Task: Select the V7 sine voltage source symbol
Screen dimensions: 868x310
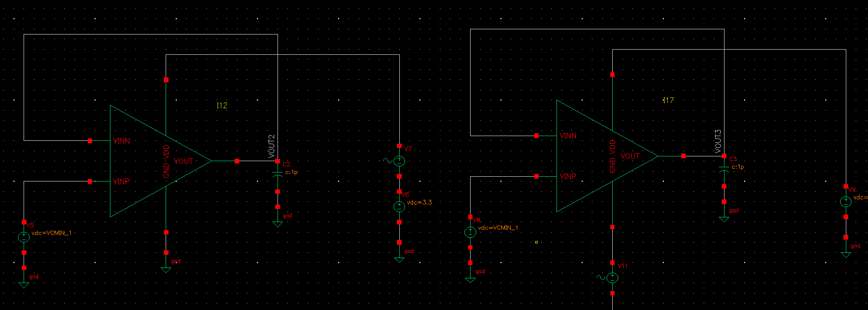Action: coord(399,161)
